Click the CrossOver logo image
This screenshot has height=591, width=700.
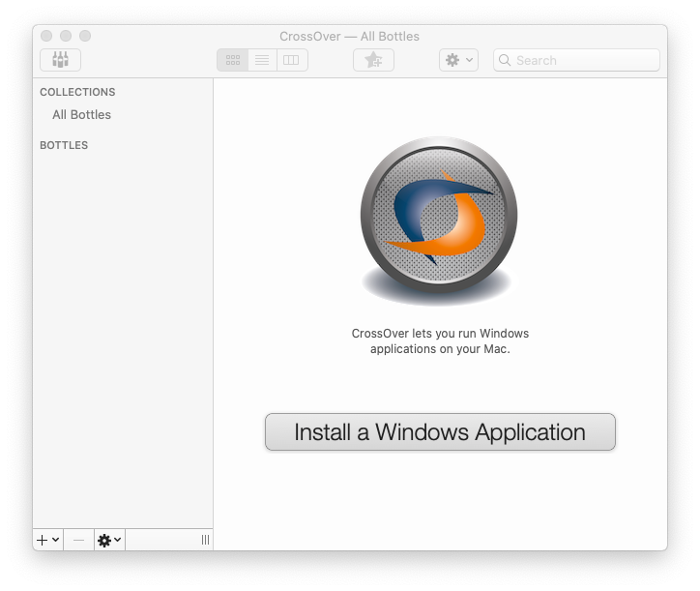(x=439, y=221)
